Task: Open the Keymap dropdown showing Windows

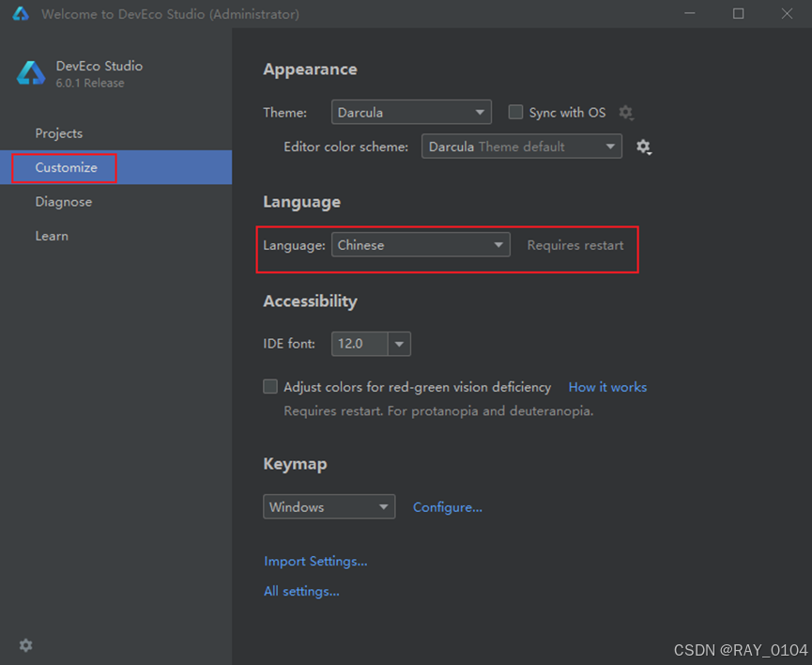Action: coord(329,506)
